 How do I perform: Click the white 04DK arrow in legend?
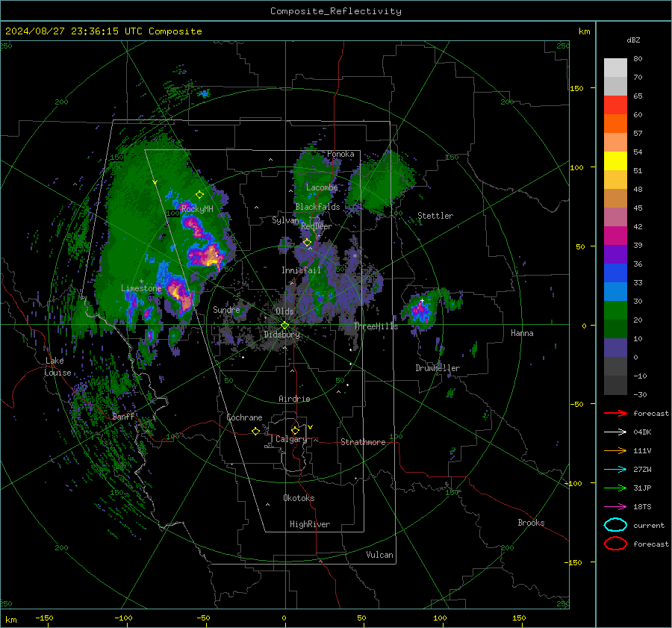pyautogui.click(x=615, y=432)
